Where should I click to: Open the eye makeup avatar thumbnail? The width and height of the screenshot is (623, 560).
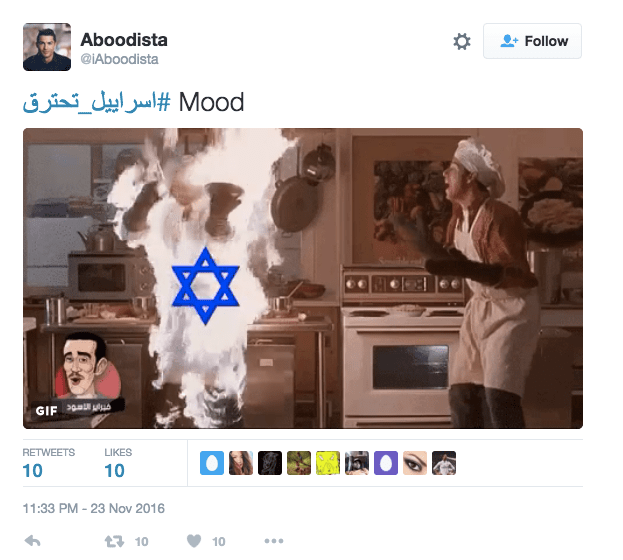point(415,463)
